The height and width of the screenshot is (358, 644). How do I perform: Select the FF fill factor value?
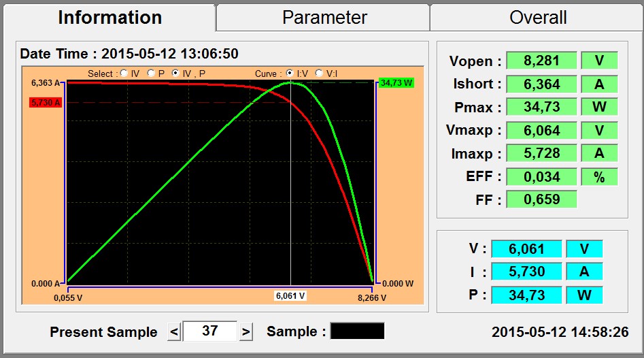tap(541, 199)
